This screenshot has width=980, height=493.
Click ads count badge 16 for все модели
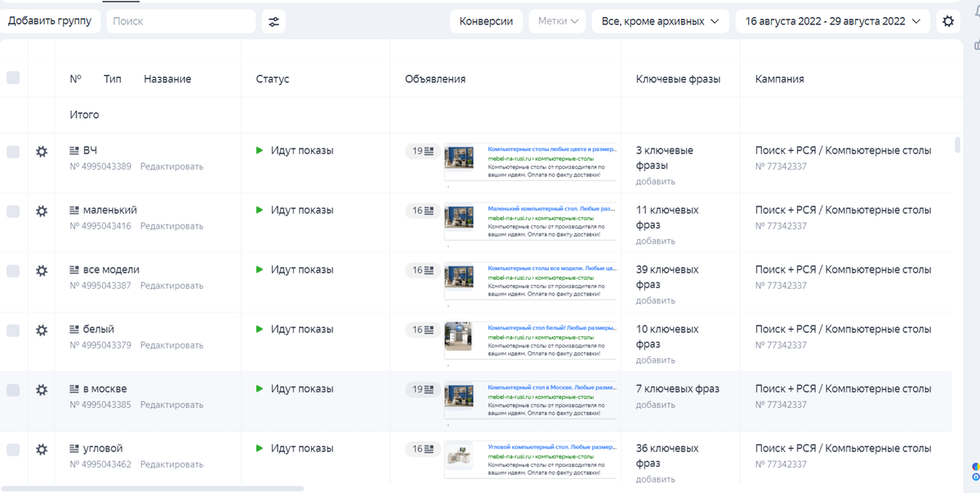pyautogui.click(x=423, y=270)
